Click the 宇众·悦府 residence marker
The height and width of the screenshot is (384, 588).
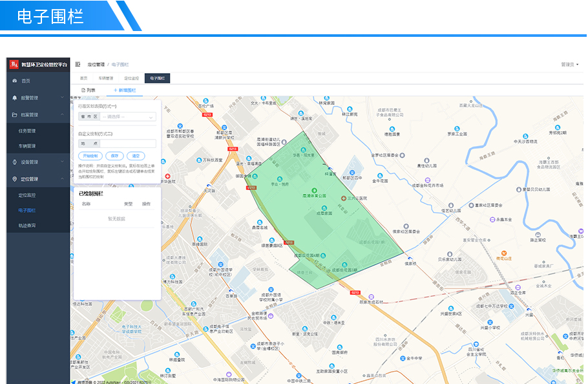tap(279, 179)
